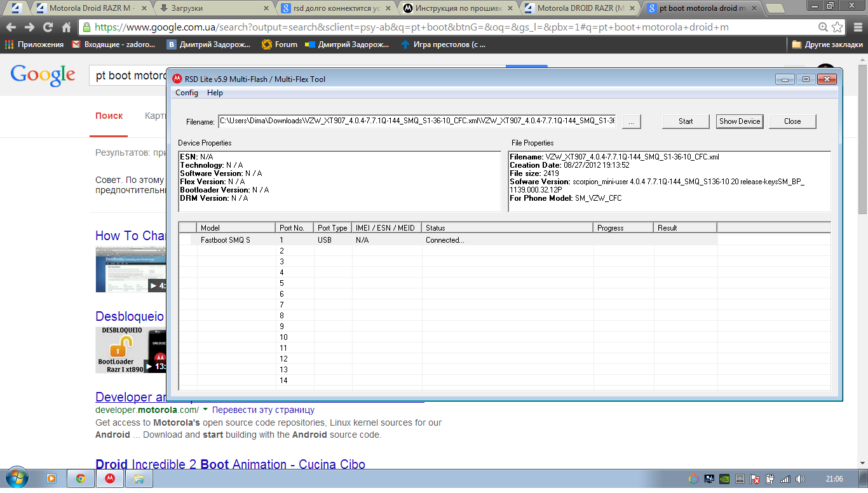Open the Windows Start menu
The image size is (868, 493).
pos(16,478)
